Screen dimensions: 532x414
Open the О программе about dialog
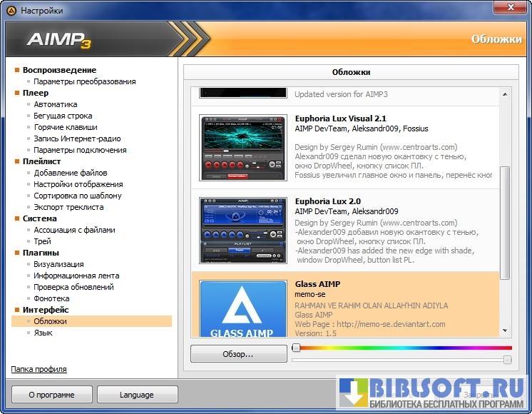[x=52, y=395]
